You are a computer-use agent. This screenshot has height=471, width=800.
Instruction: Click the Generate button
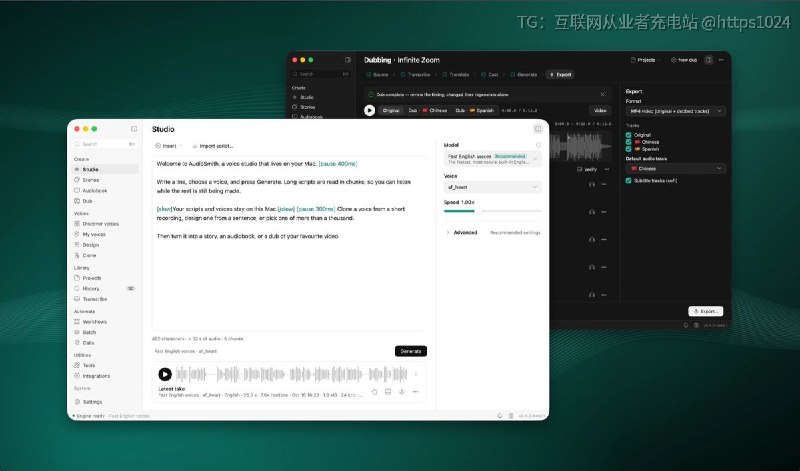pos(411,351)
